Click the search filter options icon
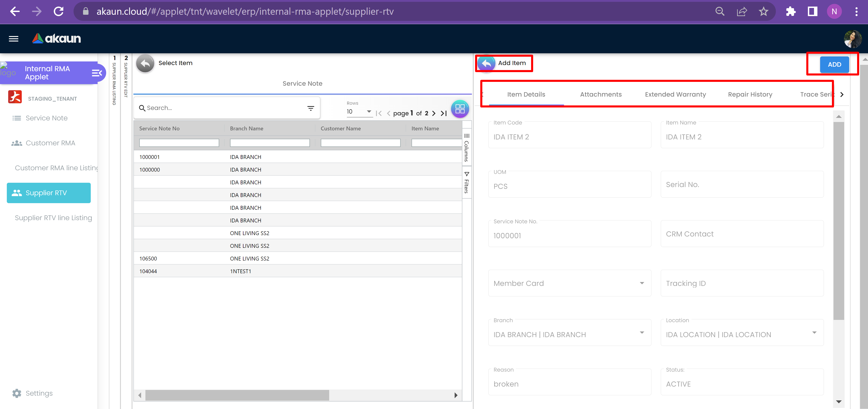This screenshot has width=868, height=409. pos(310,108)
